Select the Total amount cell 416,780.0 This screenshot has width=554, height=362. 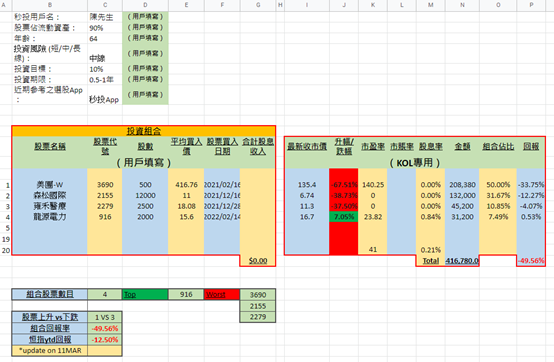pos(462,261)
